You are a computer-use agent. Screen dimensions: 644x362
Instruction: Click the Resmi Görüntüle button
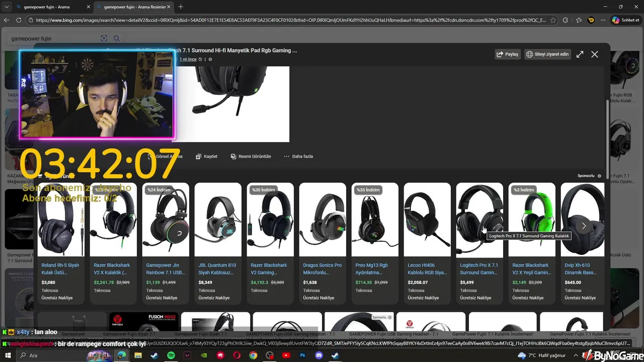pyautogui.click(x=251, y=156)
